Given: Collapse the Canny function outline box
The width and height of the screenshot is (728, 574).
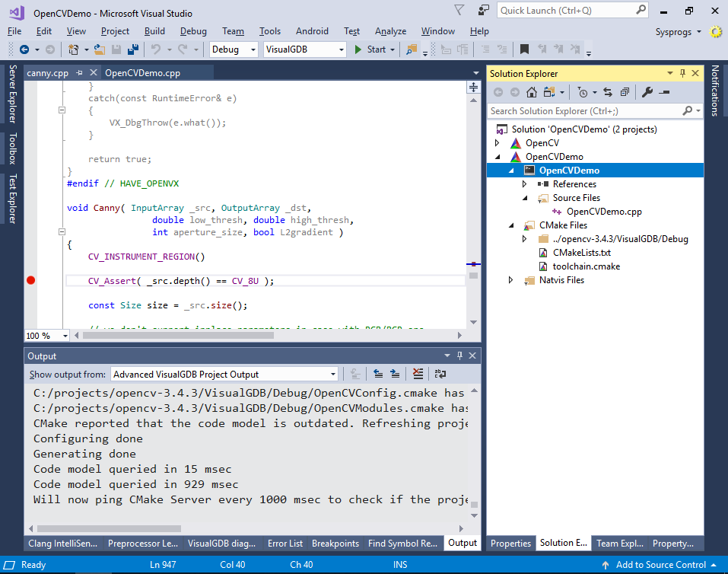Looking at the screenshot, I should pyautogui.click(x=62, y=231).
